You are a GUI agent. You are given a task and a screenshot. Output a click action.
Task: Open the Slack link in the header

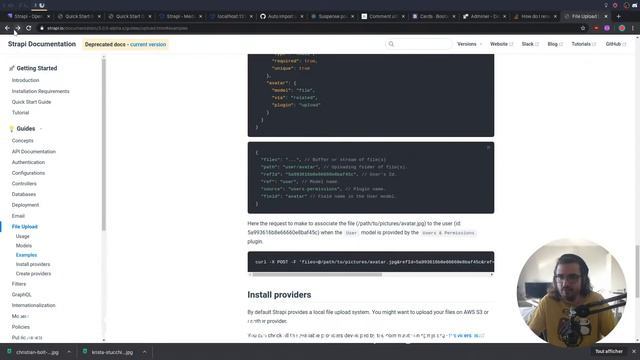point(530,44)
